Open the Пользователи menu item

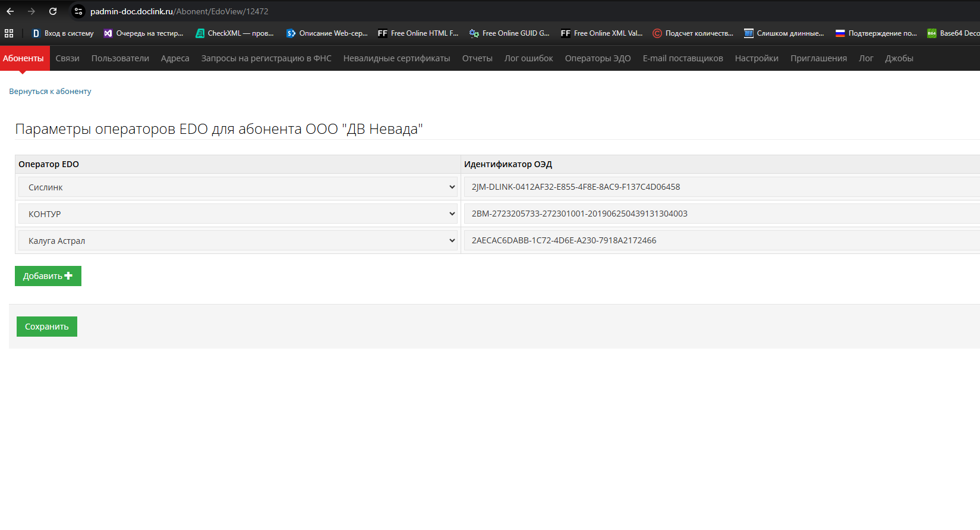(x=120, y=58)
